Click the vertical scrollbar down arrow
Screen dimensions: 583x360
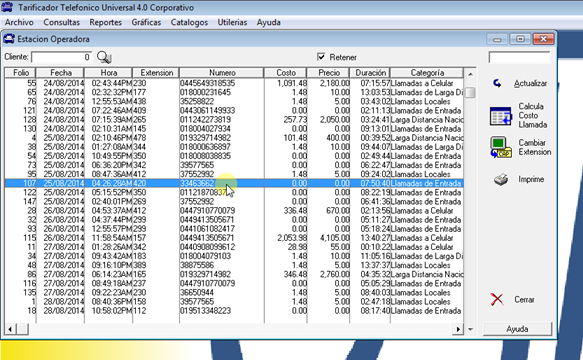[x=470, y=329]
